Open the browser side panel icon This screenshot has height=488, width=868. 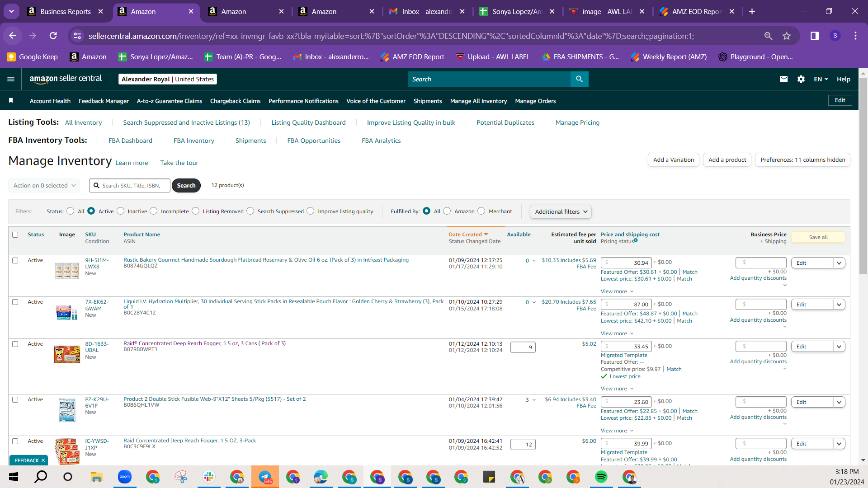(815, 36)
